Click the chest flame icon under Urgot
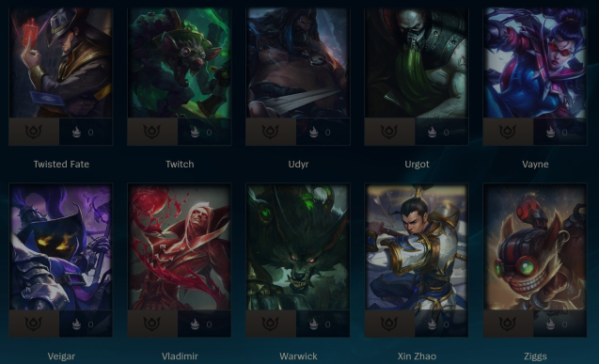Screen dimensions: 599x364 point(432,132)
